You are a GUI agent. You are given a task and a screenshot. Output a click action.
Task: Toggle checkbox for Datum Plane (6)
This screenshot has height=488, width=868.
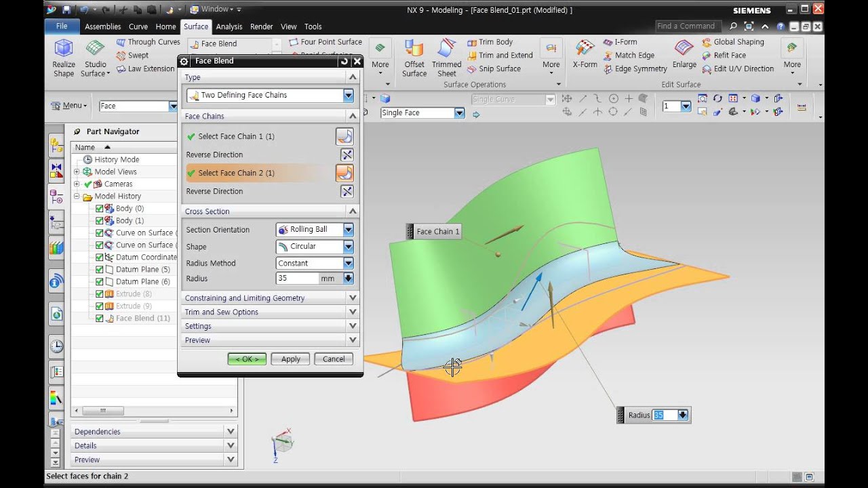pos(100,282)
